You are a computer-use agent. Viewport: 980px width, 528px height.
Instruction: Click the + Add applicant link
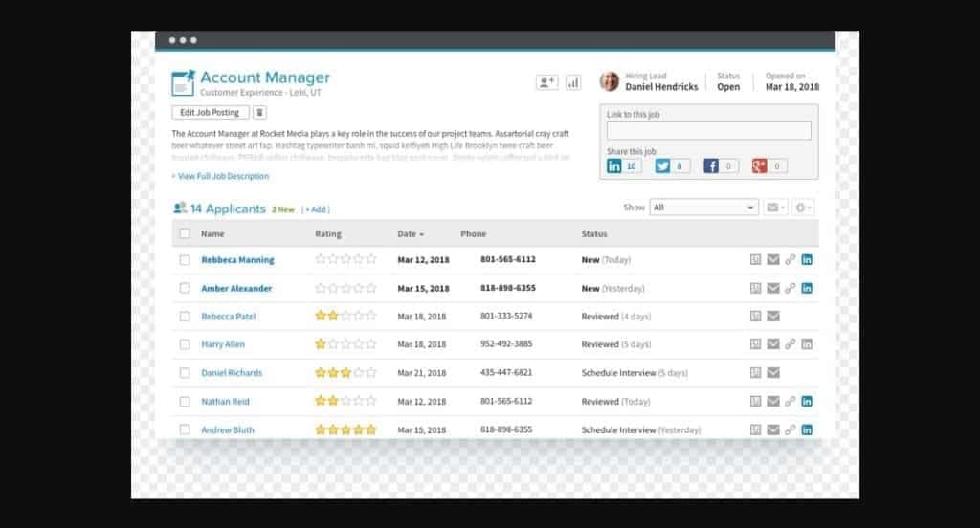[x=316, y=209]
